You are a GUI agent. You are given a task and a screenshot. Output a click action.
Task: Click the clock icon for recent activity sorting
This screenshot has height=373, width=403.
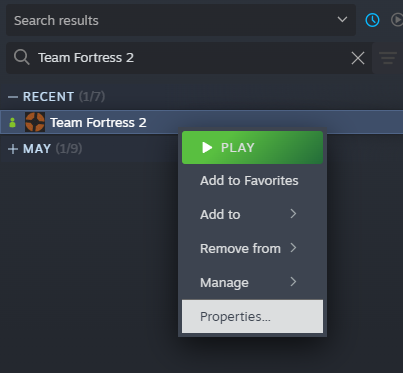[372, 20]
